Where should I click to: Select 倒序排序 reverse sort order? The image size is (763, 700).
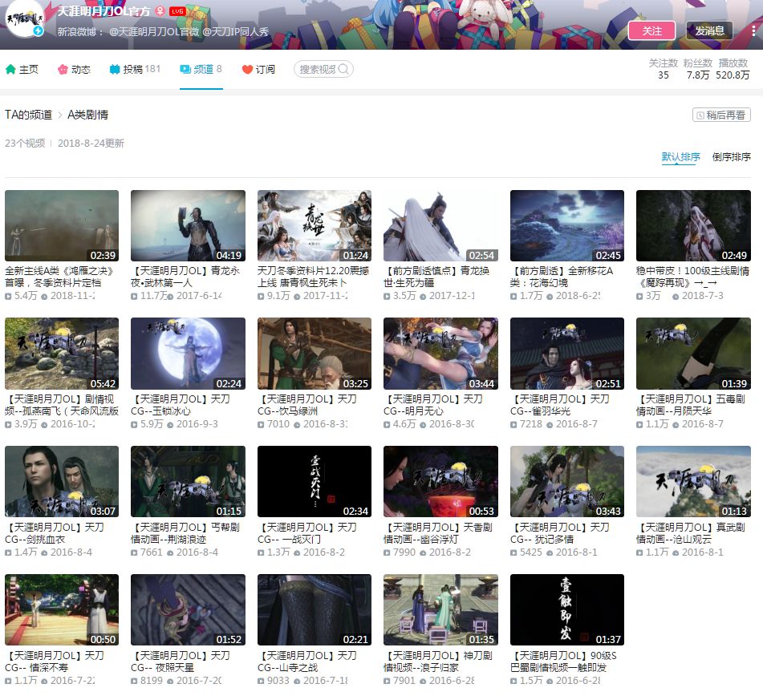(731, 157)
